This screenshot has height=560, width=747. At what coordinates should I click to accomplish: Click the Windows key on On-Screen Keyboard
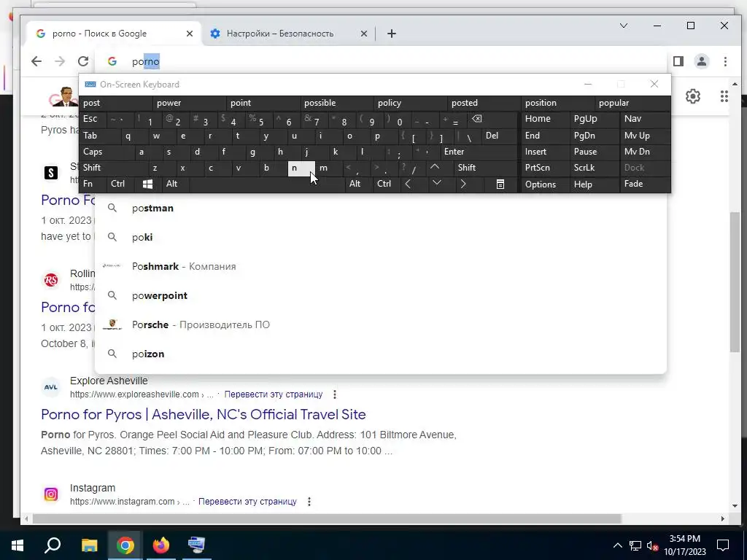pos(147,184)
